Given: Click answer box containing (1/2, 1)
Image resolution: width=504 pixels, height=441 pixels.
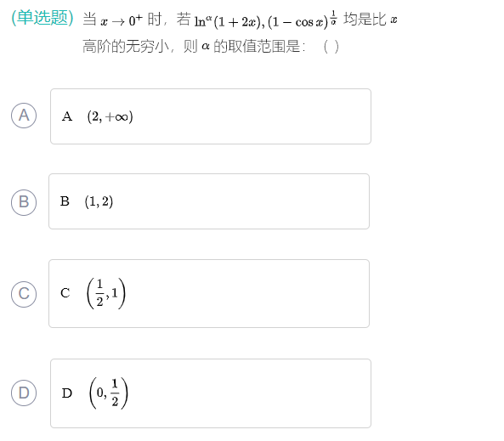Looking at the screenshot, I should tap(209, 293).
